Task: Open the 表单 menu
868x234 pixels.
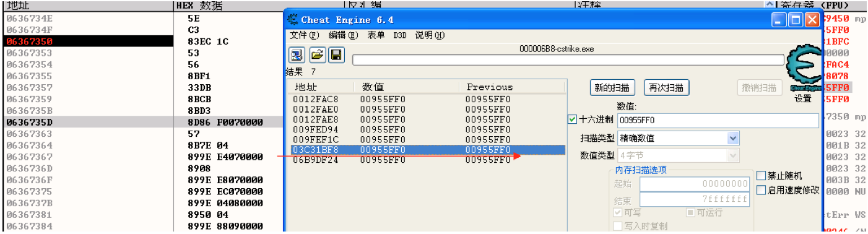Action: (x=376, y=35)
